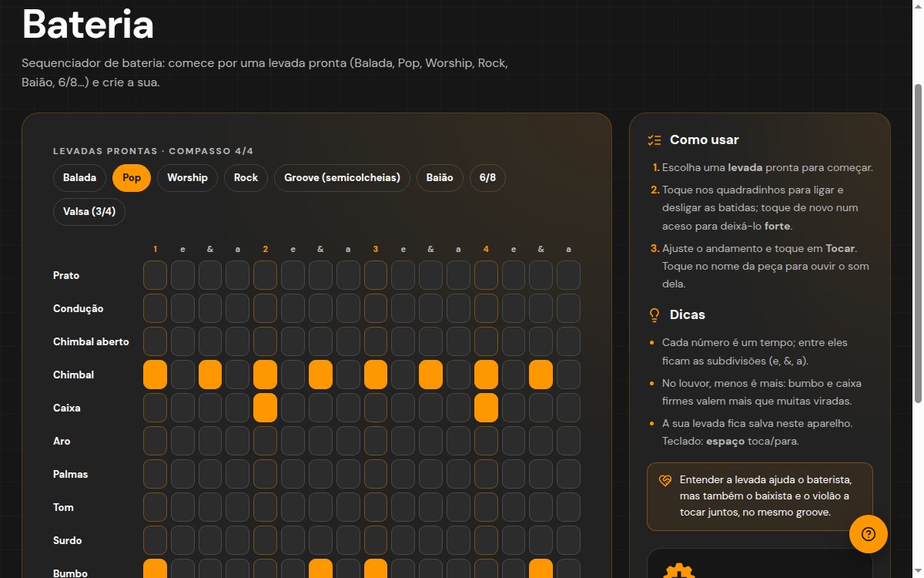Toggle Prato step on beat 3
The image size is (924, 578).
tap(376, 275)
